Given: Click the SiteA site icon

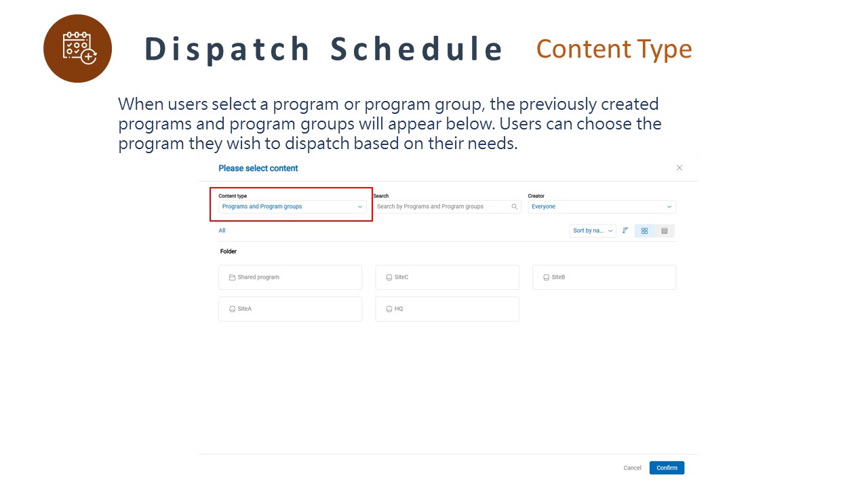Looking at the screenshot, I should point(232,309).
